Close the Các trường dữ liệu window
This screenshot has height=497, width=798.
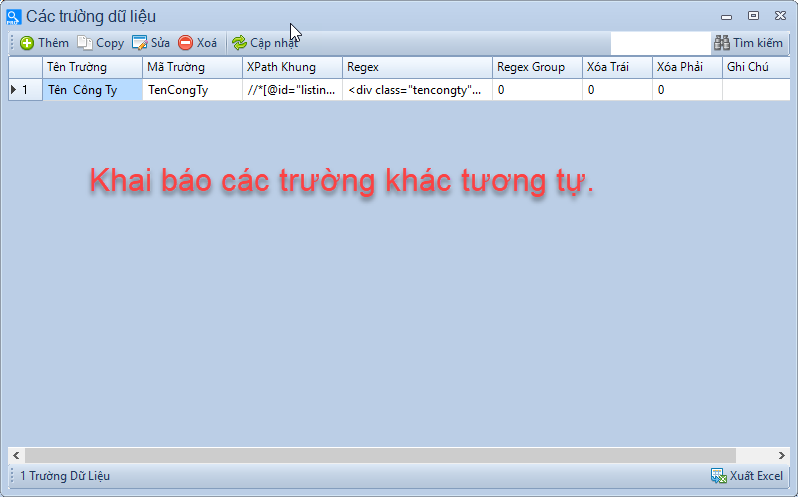coord(780,16)
